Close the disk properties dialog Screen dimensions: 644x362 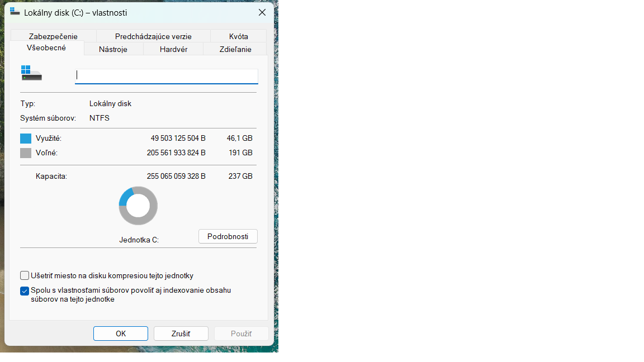pos(262,12)
